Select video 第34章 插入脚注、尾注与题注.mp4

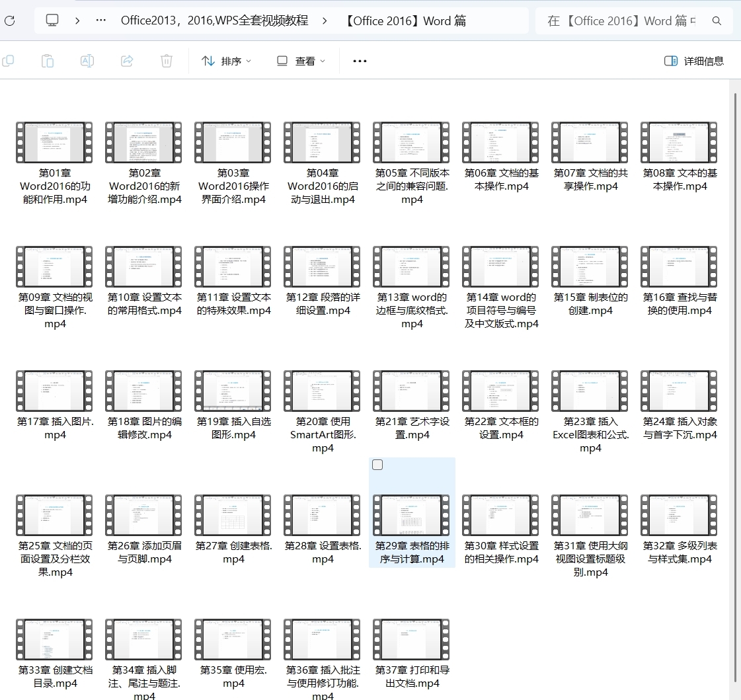point(144,659)
